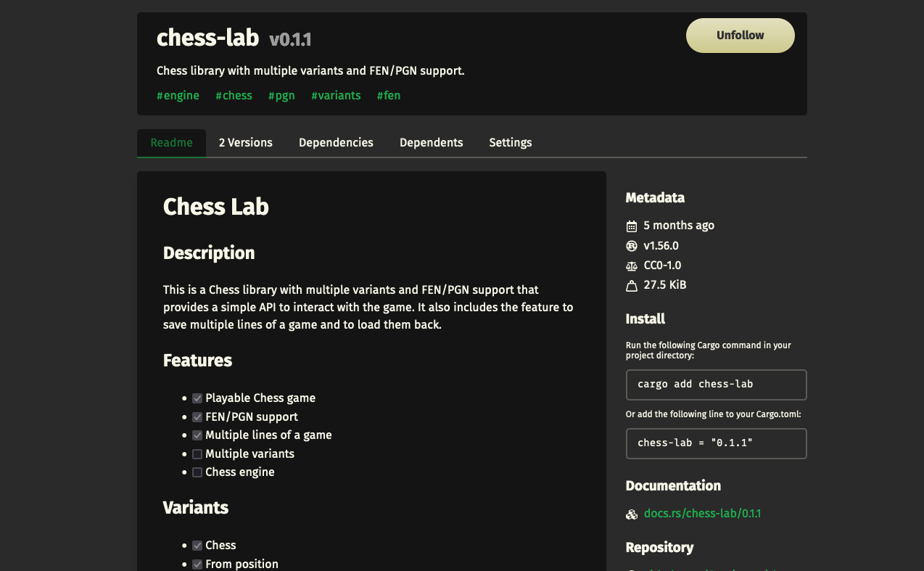Click the #chess keyword tag

point(234,95)
